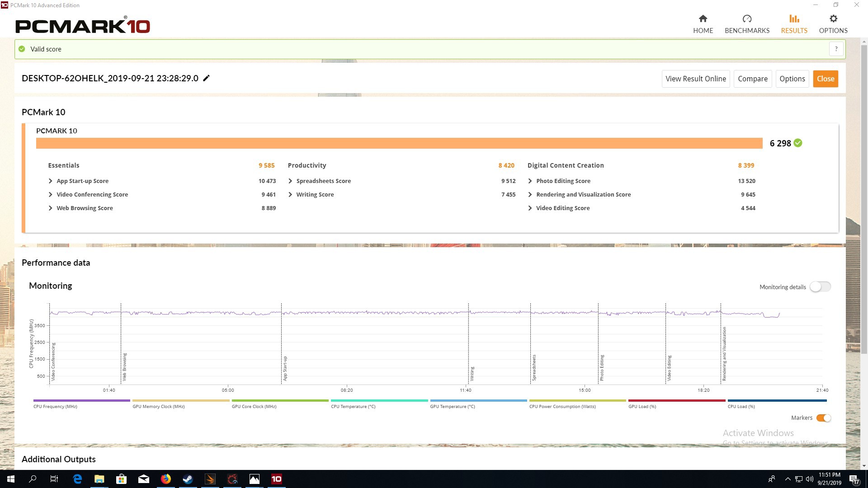This screenshot has width=868, height=488.
Task: Click the pencil icon to rename result
Action: [206, 78]
